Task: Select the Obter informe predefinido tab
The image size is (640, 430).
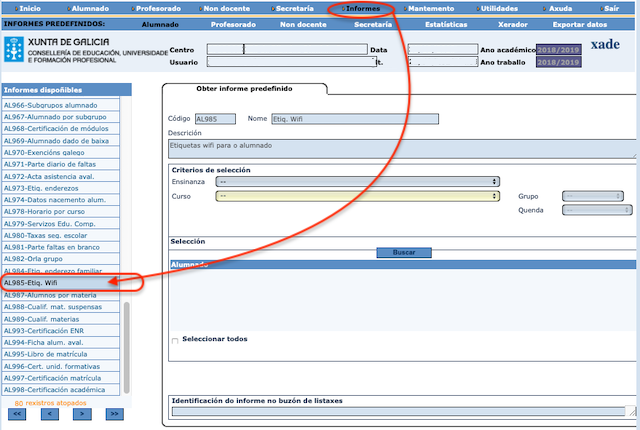Action: [244, 89]
